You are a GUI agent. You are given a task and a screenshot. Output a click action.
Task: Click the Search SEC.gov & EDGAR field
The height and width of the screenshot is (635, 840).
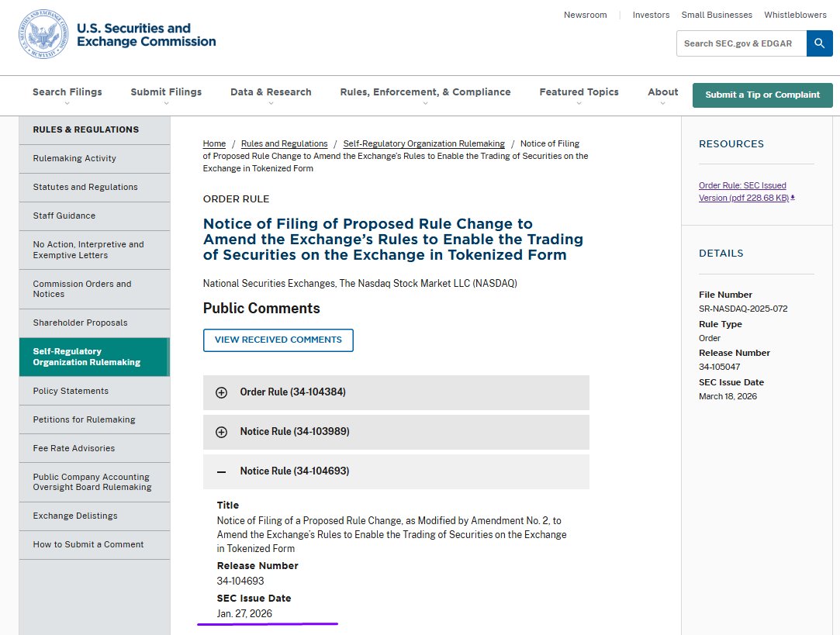point(741,43)
